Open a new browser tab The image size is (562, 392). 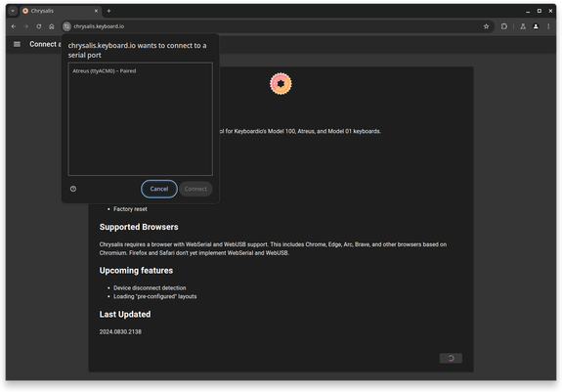pyautogui.click(x=108, y=11)
